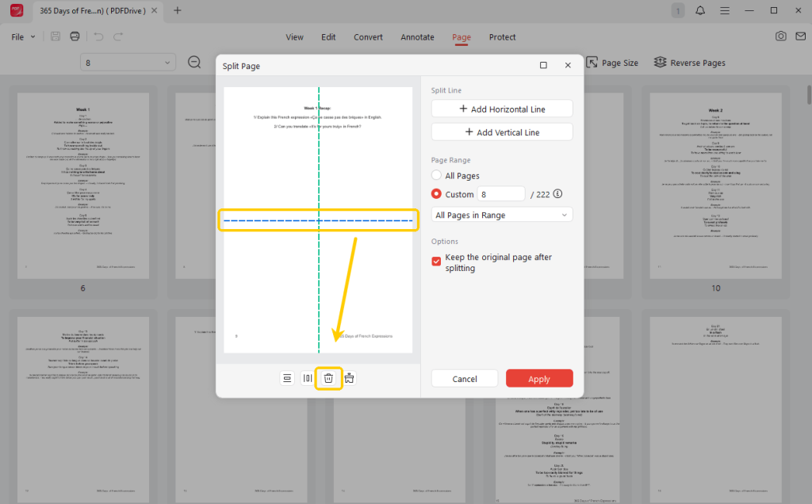Delete the selected split line using trash icon
Viewport: 812px width, 504px height.
pyautogui.click(x=329, y=378)
